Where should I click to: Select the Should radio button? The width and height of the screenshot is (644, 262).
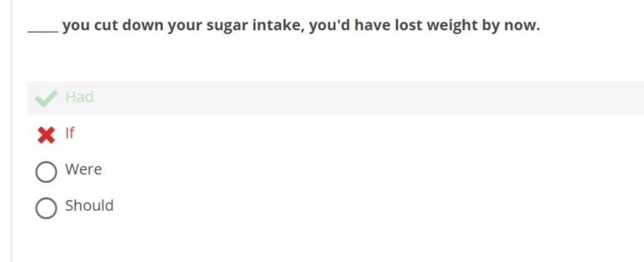click(46, 208)
